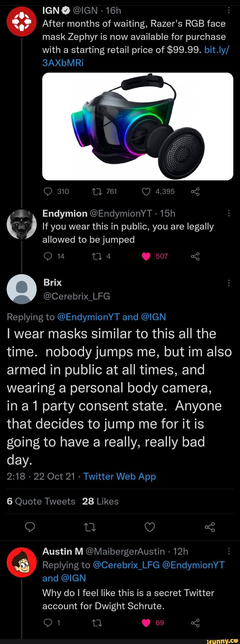
Task: Open more options on Brix's tweet
Action: click(x=229, y=283)
